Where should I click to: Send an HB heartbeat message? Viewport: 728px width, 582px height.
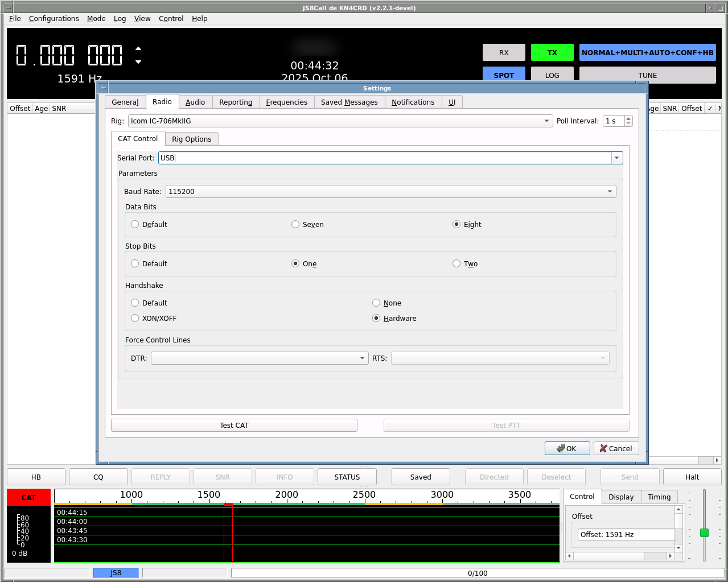(x=36, y=476)
